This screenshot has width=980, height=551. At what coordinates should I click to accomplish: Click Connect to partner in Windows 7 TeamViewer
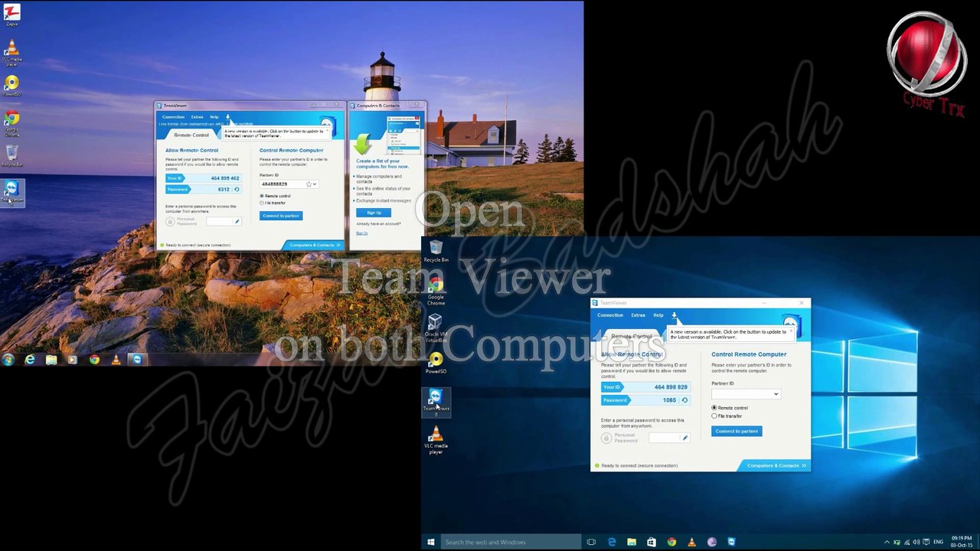pyautogui.click(x=281, y=216)
